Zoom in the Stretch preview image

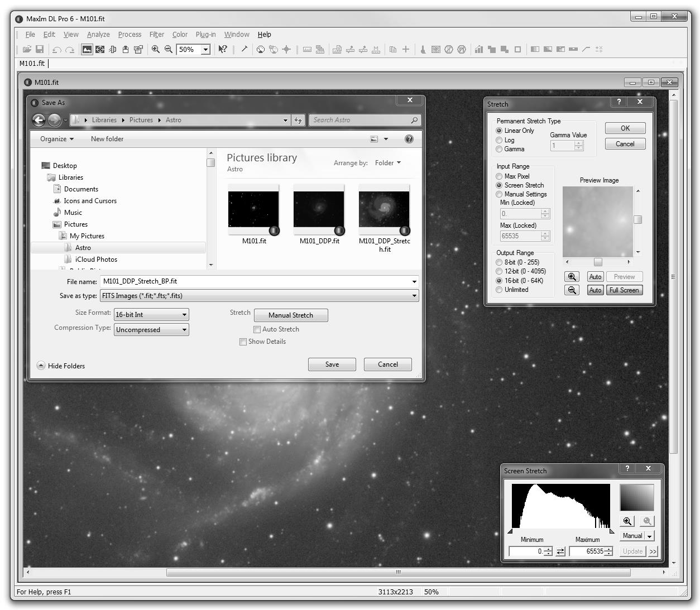pos(572,277)
